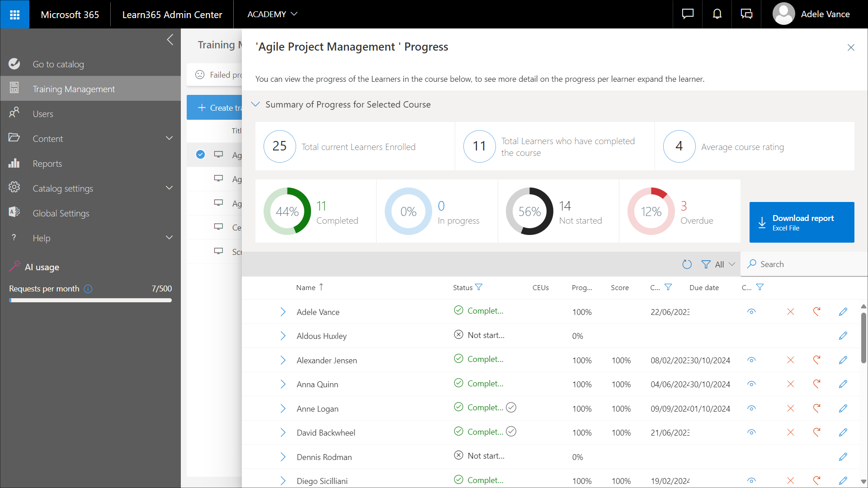This screenshot has height=488, width=868.
Task: View Adele Vance's certificate via eye icon
Action: click(x=751, y=312)
